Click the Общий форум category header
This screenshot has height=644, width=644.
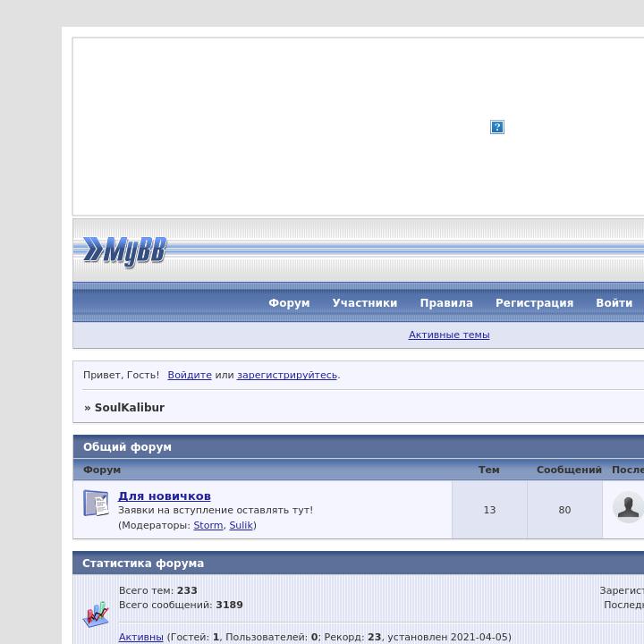[127, 447]
